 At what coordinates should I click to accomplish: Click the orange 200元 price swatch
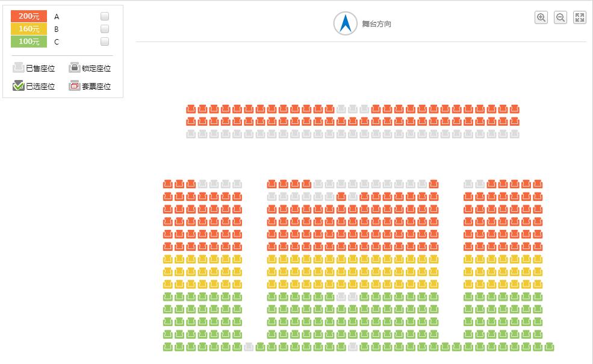pyautogui.click(x=29, y=16)
